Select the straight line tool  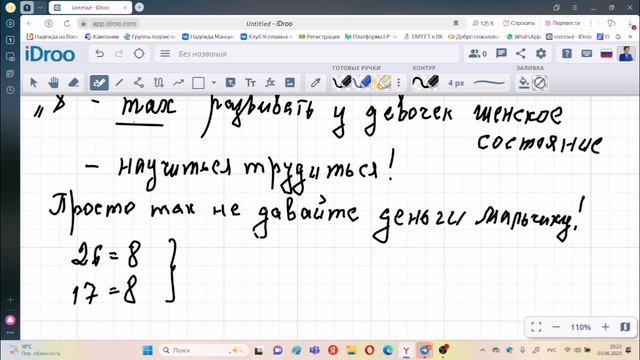click(x=119, y=83)
